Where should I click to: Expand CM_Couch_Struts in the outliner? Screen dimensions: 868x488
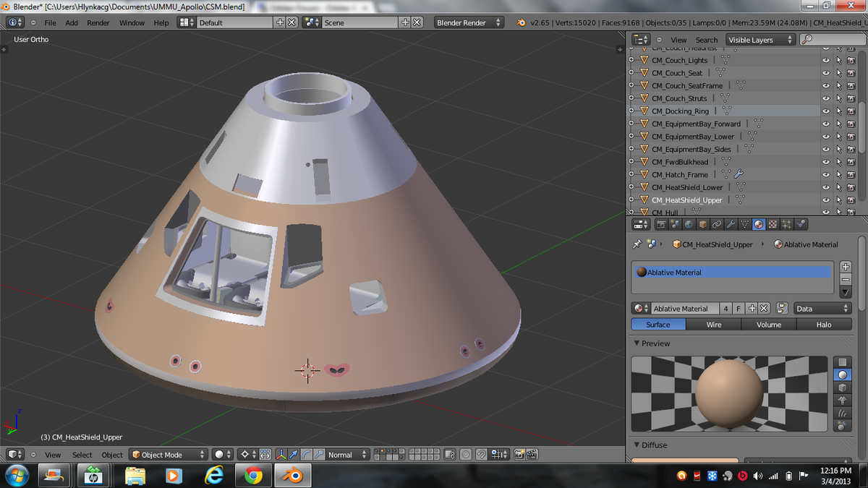coord(631,98)
